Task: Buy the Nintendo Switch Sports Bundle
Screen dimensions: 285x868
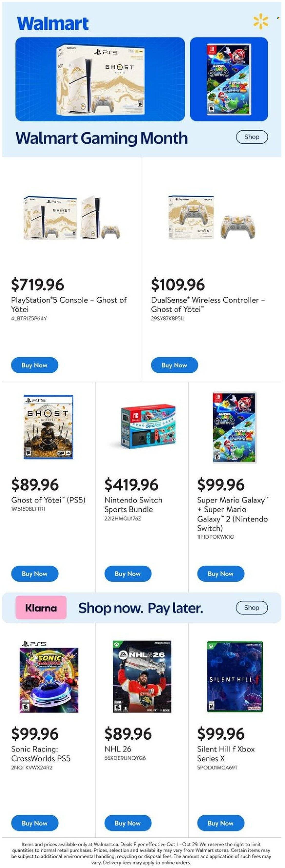Action: (x=128, y=574)
